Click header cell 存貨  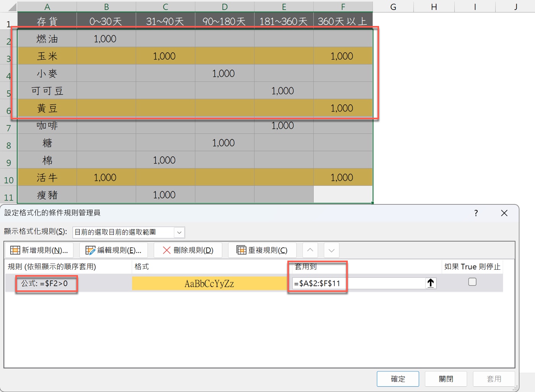[47, 21]
